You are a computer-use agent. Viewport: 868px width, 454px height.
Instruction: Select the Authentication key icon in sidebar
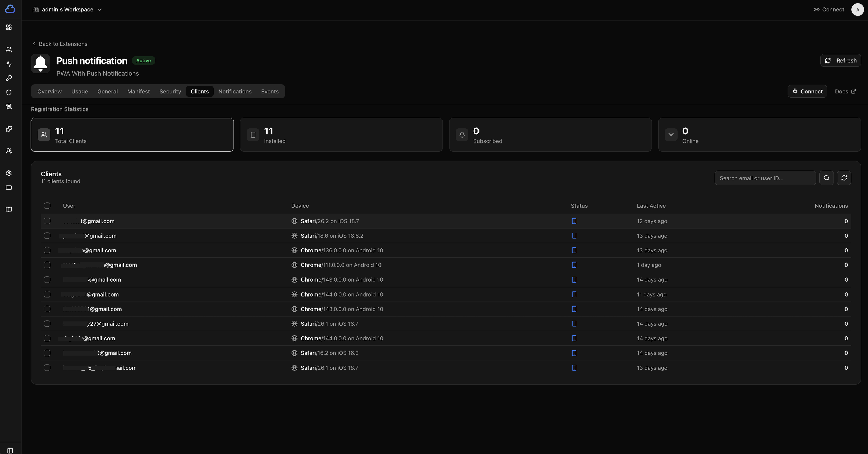(x=8, y=78)
